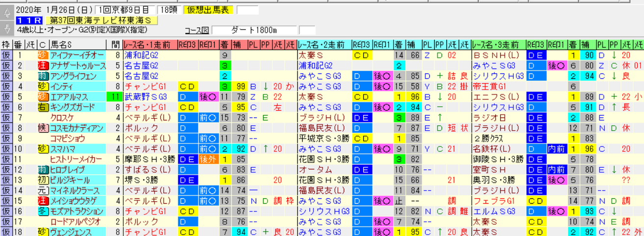The width and height of the screenshot is (644, 236).
Task: Sort by the 番 column header
Action: pos(18,45)
